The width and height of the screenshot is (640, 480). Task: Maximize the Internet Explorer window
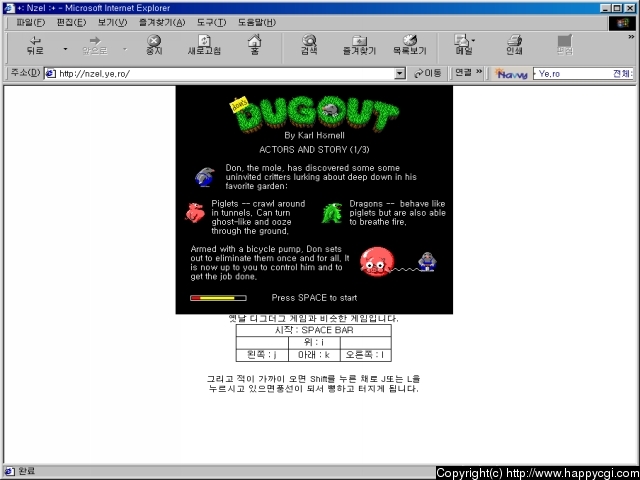[x=617, y=8]
